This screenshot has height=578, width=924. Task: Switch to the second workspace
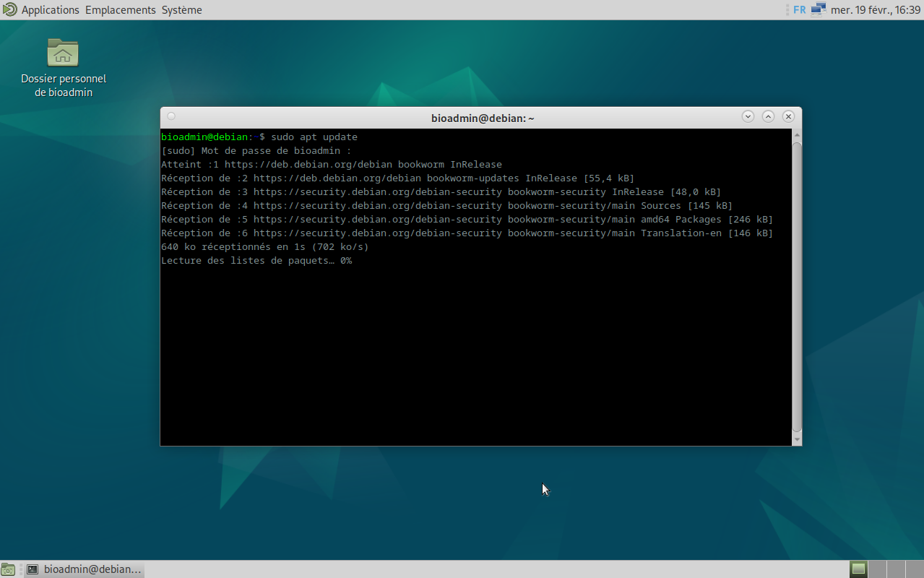point(876,569)
